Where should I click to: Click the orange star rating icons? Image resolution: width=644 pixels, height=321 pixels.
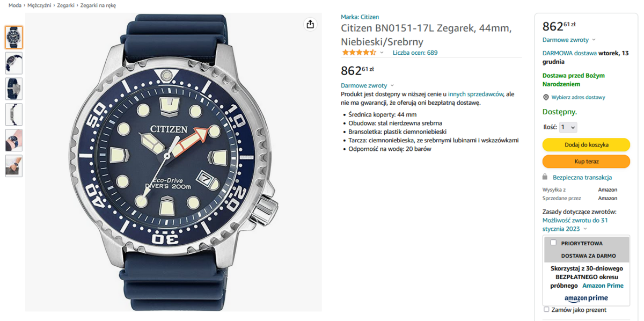359,53
